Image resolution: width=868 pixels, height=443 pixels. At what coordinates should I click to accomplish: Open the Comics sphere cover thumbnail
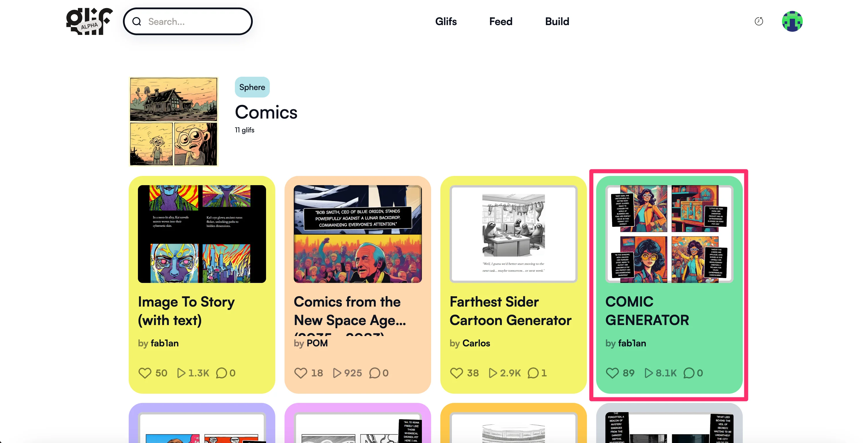pyautogui.click(x=173, y=121)
